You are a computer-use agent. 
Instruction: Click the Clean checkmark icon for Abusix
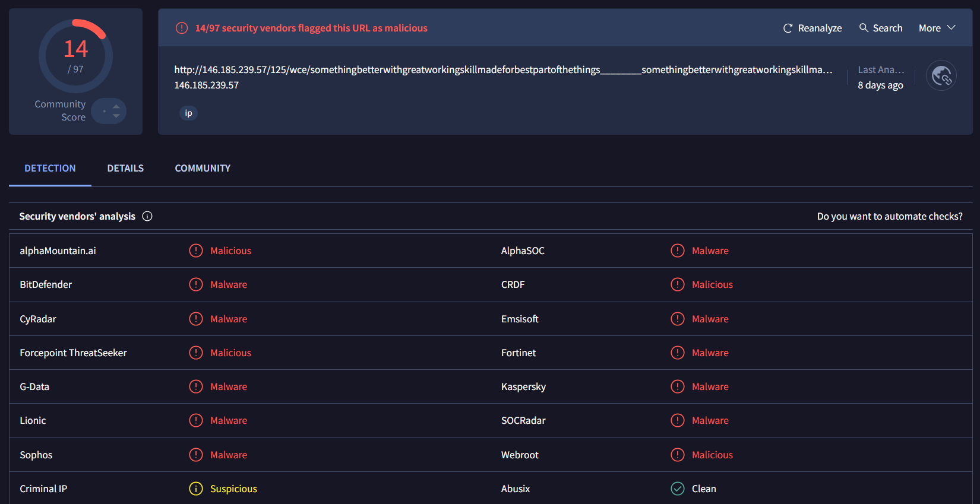click(677, 489)
